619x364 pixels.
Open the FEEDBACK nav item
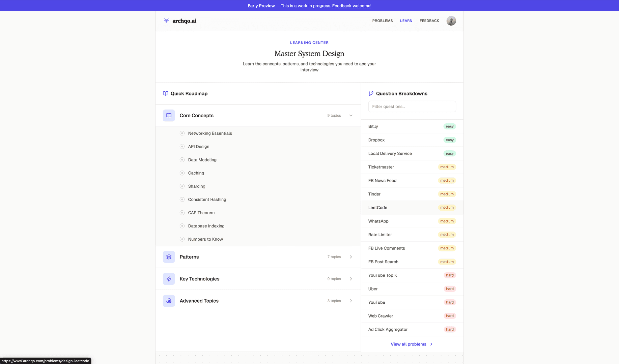429,21
